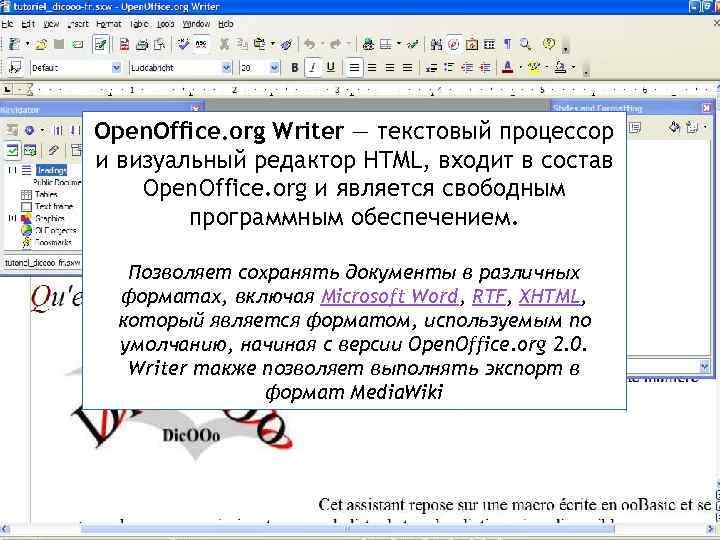Viewport: 720px width, 540px height.
Task: Apply the yellow Highlighting color swatch
Action: [534, 68]
